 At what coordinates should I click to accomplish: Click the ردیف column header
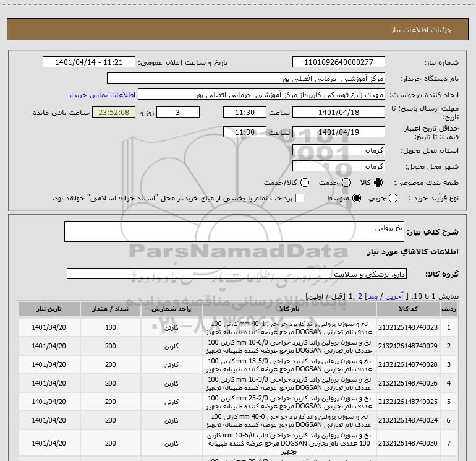click(449, 309)
